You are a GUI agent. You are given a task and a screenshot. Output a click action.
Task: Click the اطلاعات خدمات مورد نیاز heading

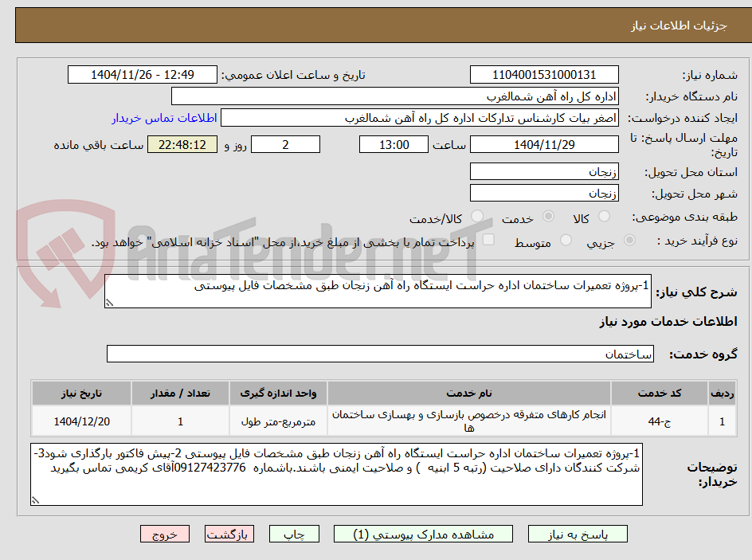(668, 322)
